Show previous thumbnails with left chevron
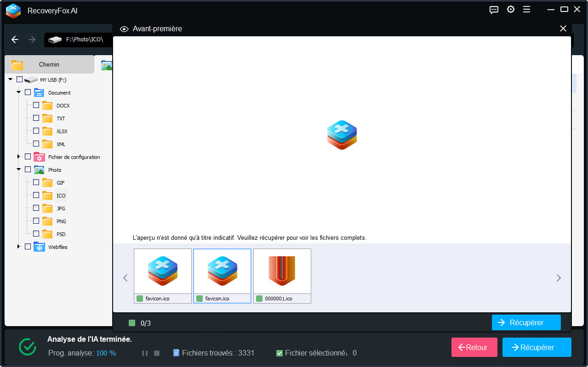Image resolution: width=588 pixels, height=367 pixels. click(125, 278)
